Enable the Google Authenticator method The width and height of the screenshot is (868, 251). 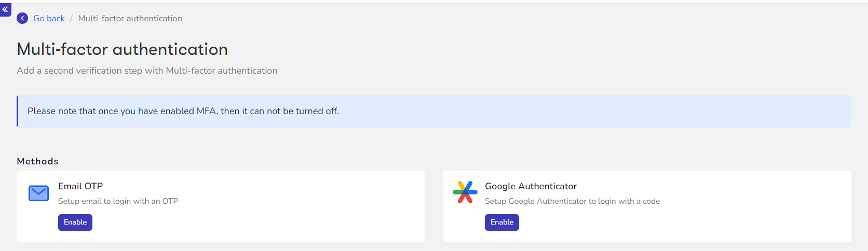pyautogui.click(x=502, y=222)
